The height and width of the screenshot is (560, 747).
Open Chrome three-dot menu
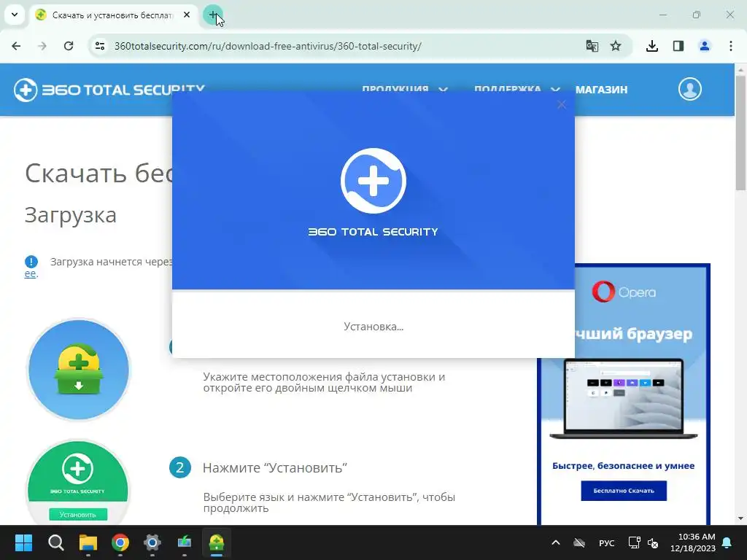731,46
